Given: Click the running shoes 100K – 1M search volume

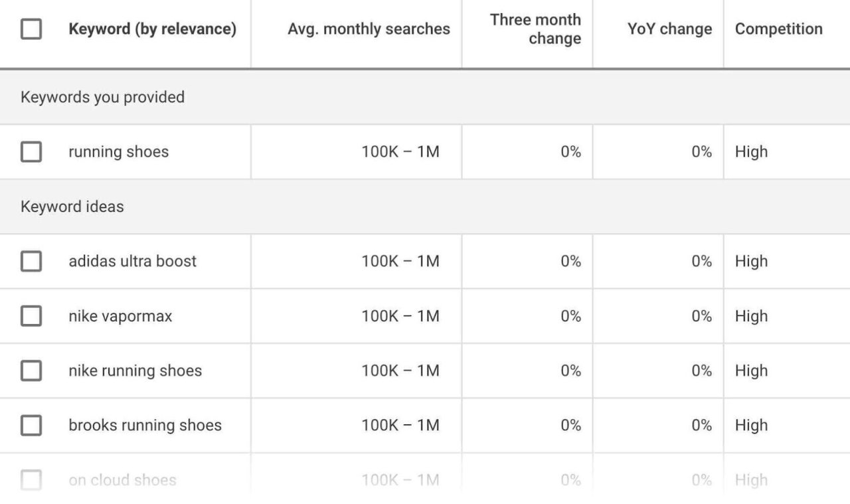Looking at the screenshot, I should 400,152.
